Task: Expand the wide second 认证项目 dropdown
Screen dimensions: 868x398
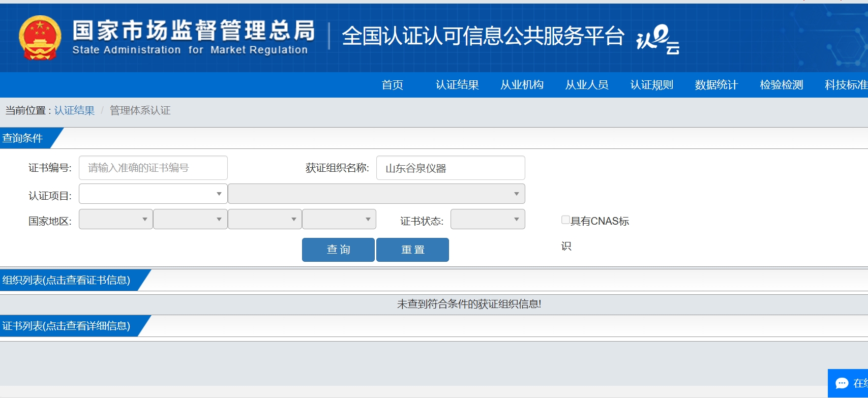Action: click(376, 194)
